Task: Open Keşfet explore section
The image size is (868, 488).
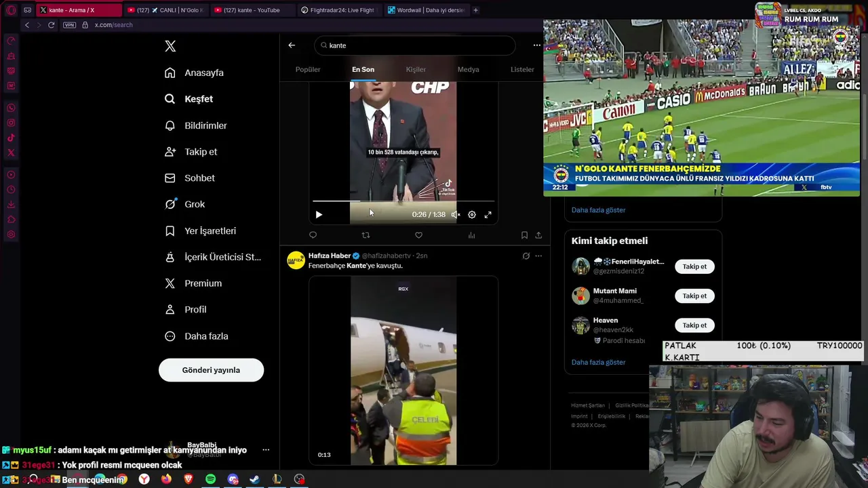Action: click(189, 99)
